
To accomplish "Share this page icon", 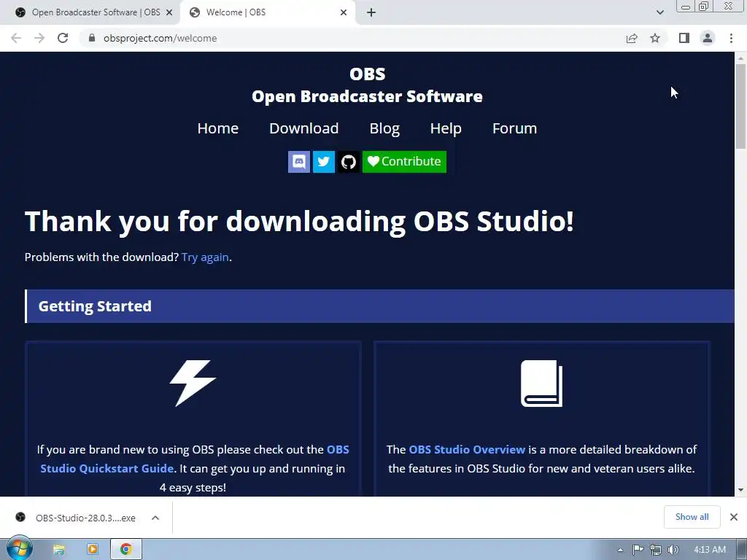I will (632, 38).
